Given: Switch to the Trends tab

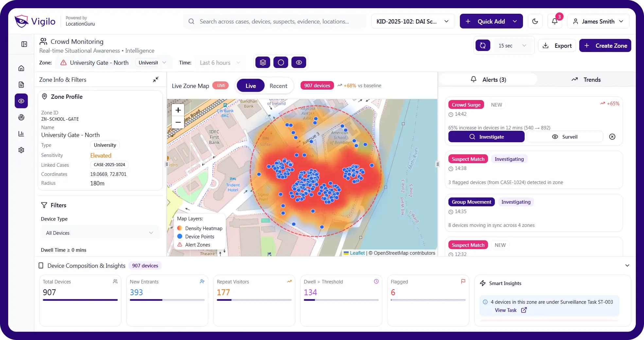Looking at the screenshot, I should (x=586, y=79).
